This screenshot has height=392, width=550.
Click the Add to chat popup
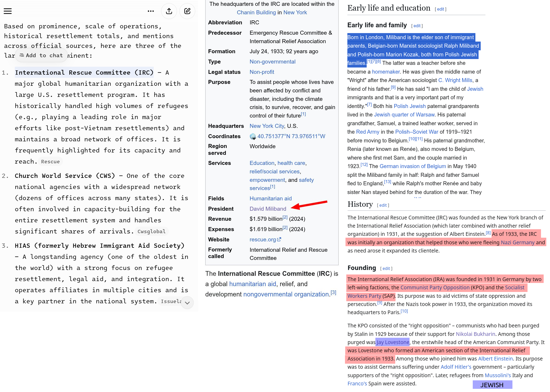pos(41,55)
